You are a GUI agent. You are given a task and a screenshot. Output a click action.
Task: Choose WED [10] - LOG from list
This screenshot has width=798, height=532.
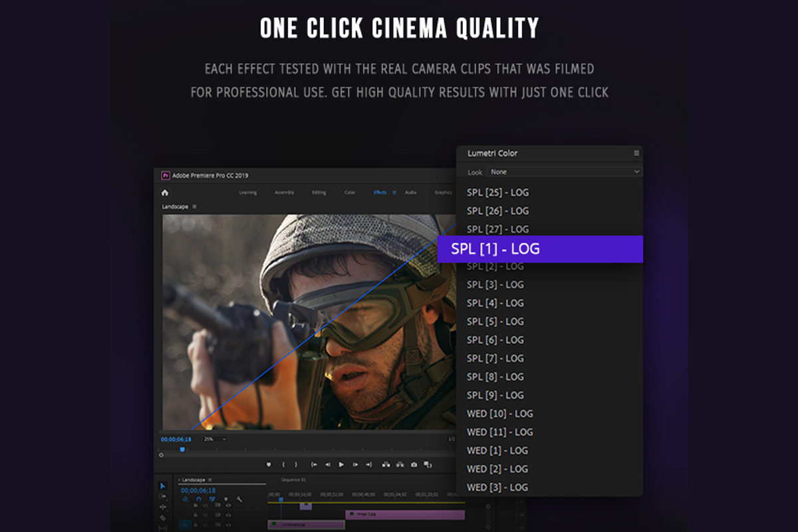pos(499,413)
